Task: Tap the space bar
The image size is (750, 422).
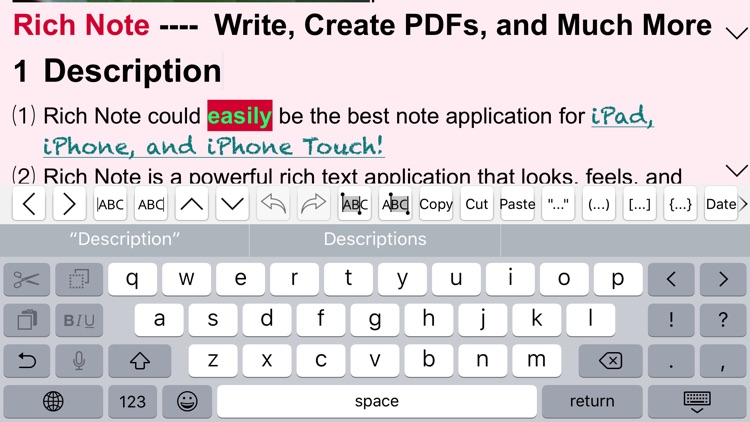Action: pyautogui.click(x=376, y=401)
